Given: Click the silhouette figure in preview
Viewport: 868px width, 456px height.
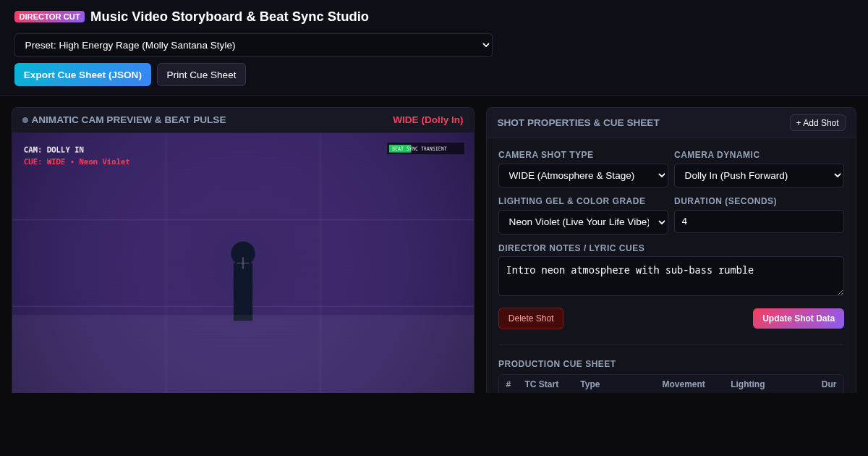Looking at the screenshot, I should 243,281.
